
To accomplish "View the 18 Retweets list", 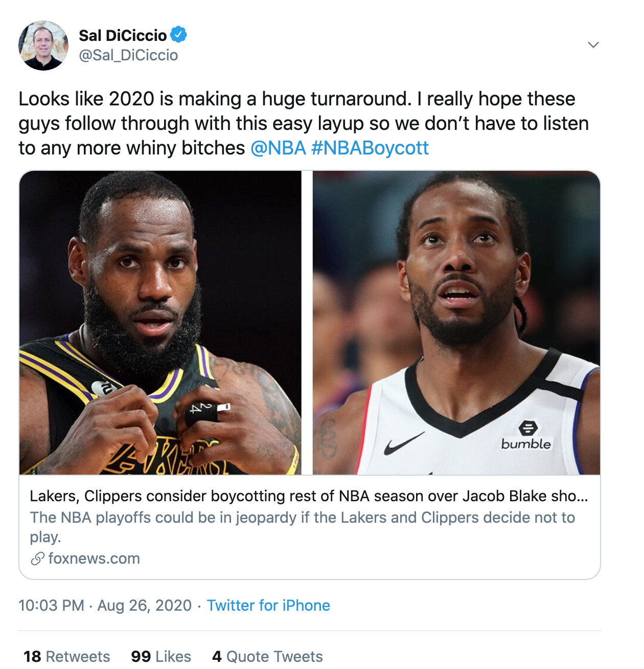I will 67,656.
